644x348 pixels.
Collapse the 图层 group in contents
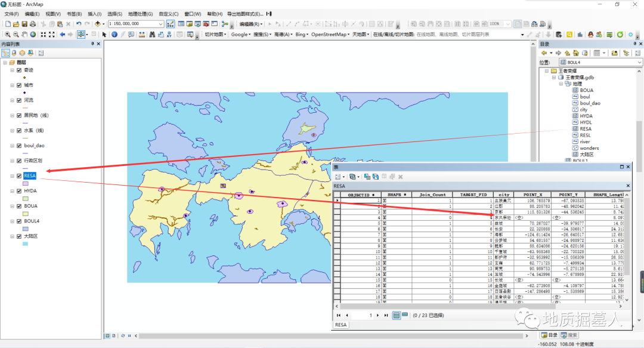click(x=5, y=63)
